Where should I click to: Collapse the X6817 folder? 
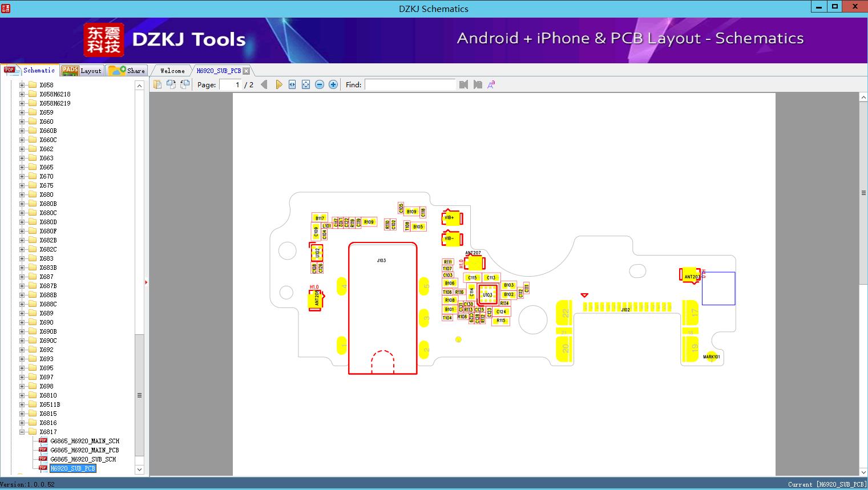(22, 432)
